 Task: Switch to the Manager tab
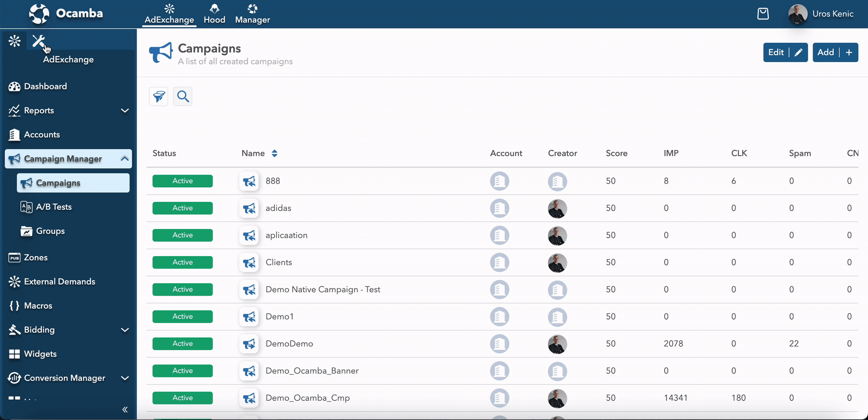253,14
